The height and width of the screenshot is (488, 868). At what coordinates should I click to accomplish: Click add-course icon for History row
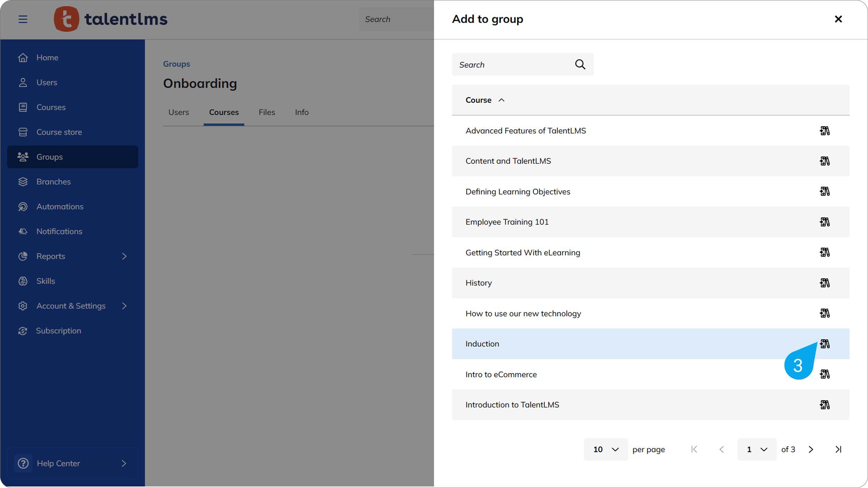coord(824,283)
